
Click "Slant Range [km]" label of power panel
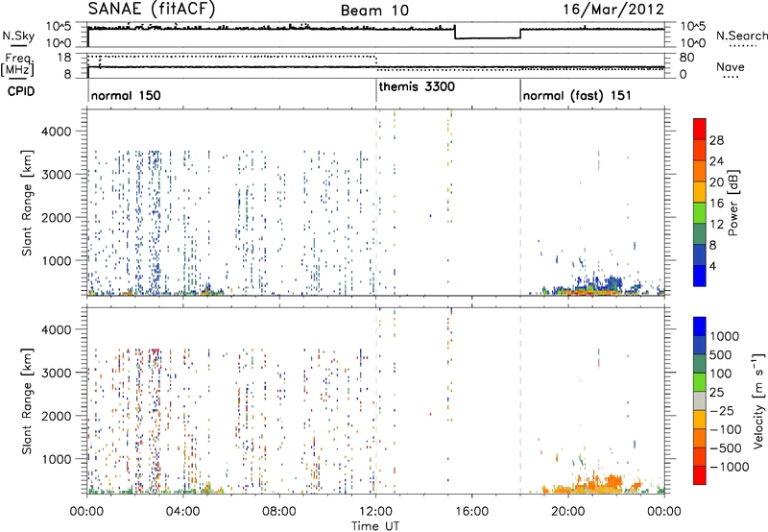27,203
